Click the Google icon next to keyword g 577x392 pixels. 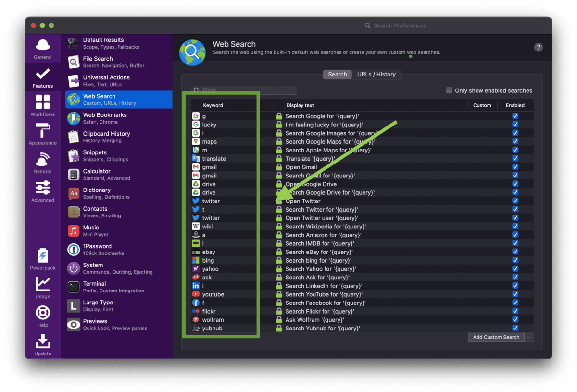click(196, 116)
